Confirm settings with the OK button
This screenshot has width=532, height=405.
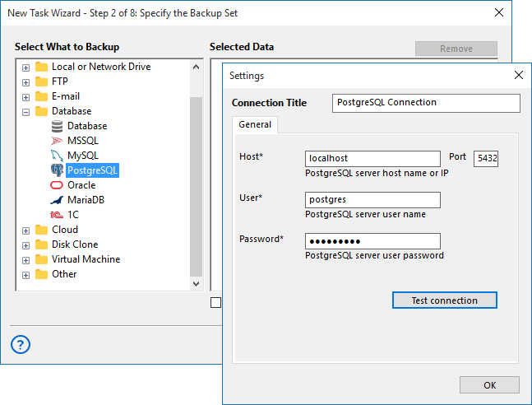tap(489, 385)
